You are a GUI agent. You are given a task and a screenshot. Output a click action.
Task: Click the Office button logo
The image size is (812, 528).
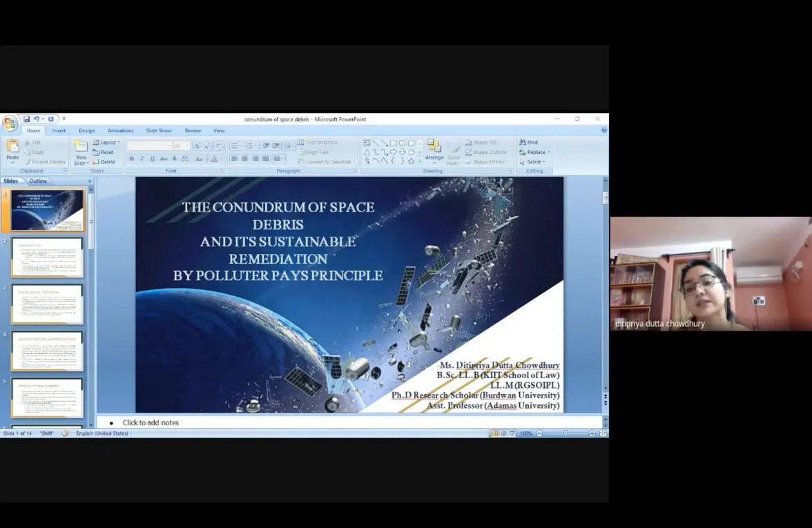(x=10, y=124)
